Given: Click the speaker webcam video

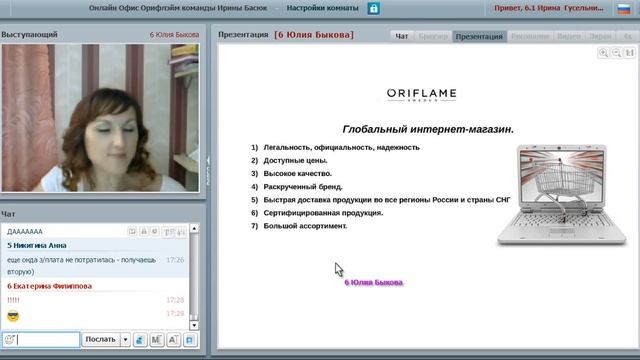Looking at the screenshot, I should 100,118.
